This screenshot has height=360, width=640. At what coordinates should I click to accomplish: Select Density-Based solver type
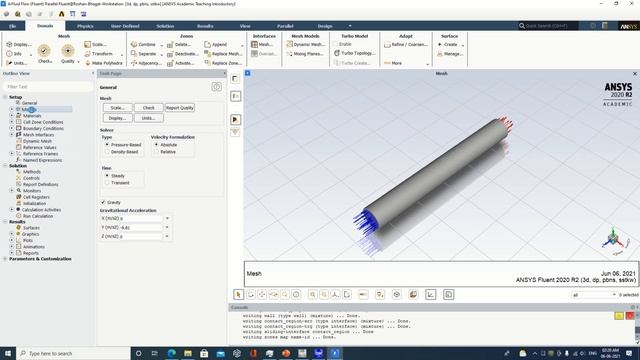coord(107,151)
